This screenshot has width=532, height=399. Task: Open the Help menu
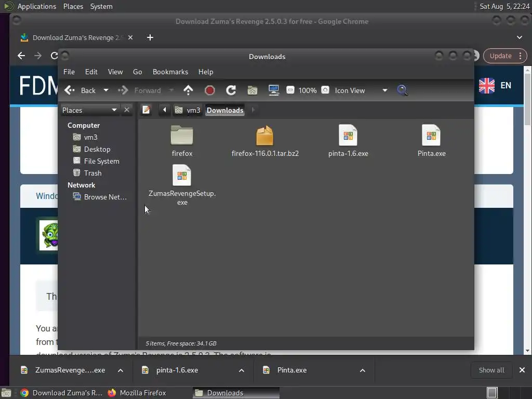pos(206,72)
